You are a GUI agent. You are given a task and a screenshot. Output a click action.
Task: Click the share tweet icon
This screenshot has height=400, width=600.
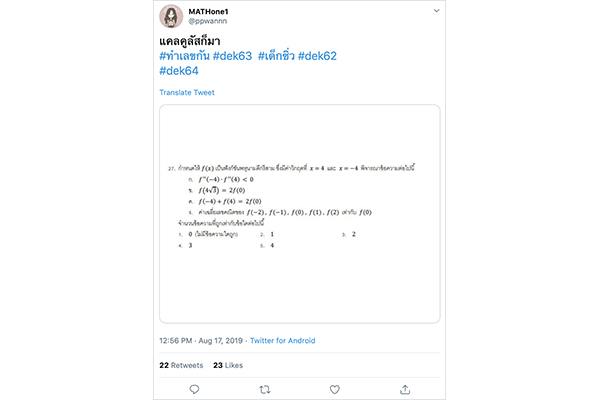(x=405, y=389)
